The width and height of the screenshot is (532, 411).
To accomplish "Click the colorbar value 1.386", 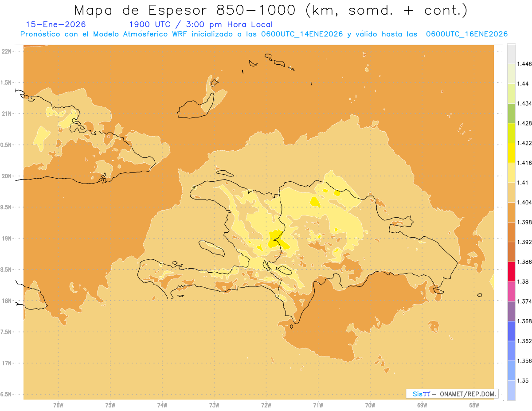I will click(x=524, y=262).
